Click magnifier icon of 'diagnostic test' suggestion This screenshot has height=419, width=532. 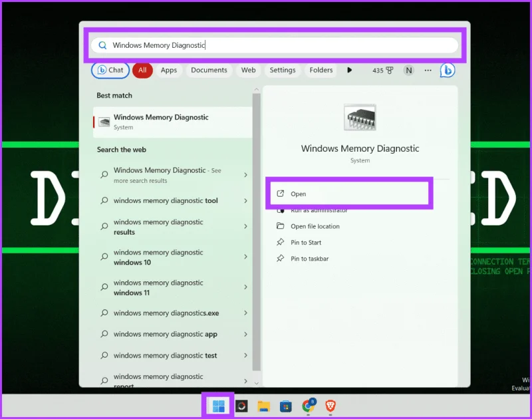[x=104, y=355]
